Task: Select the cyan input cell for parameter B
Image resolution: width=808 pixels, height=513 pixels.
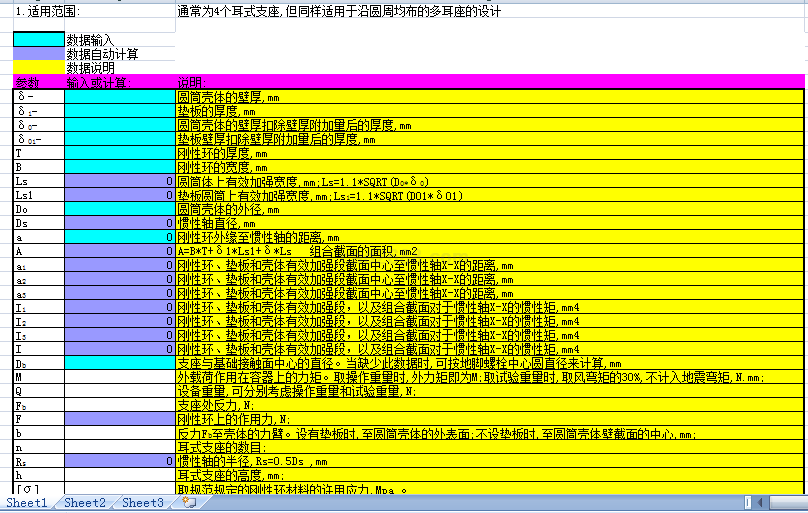Action: (119, 167)
